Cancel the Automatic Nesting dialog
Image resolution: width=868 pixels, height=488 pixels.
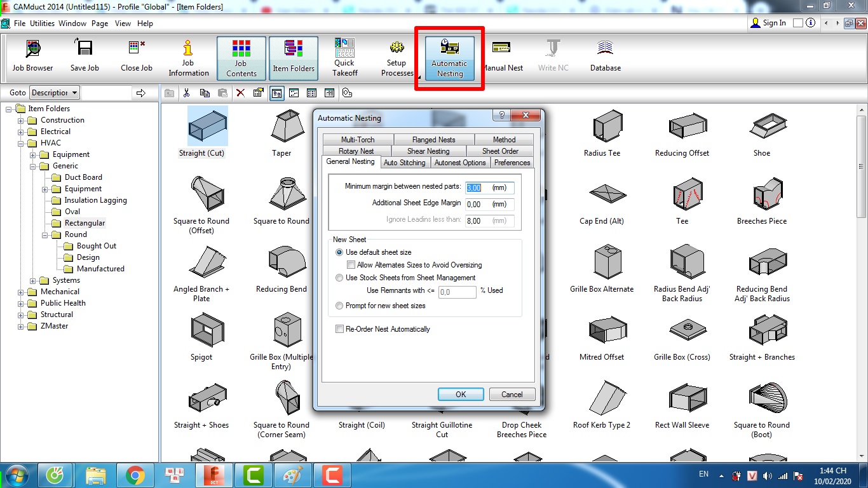coord(512,394)
